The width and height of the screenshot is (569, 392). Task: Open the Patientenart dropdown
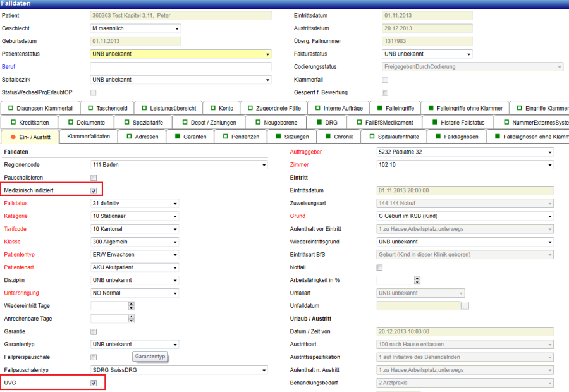(135, 267)
